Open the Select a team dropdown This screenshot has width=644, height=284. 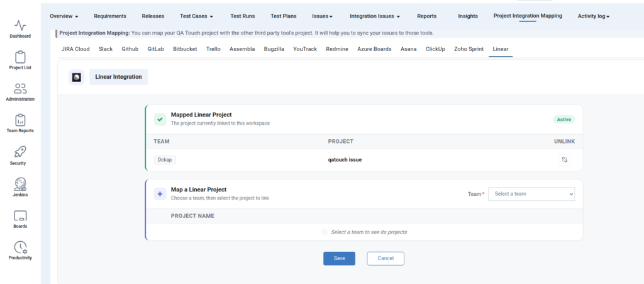click(531, 194)
